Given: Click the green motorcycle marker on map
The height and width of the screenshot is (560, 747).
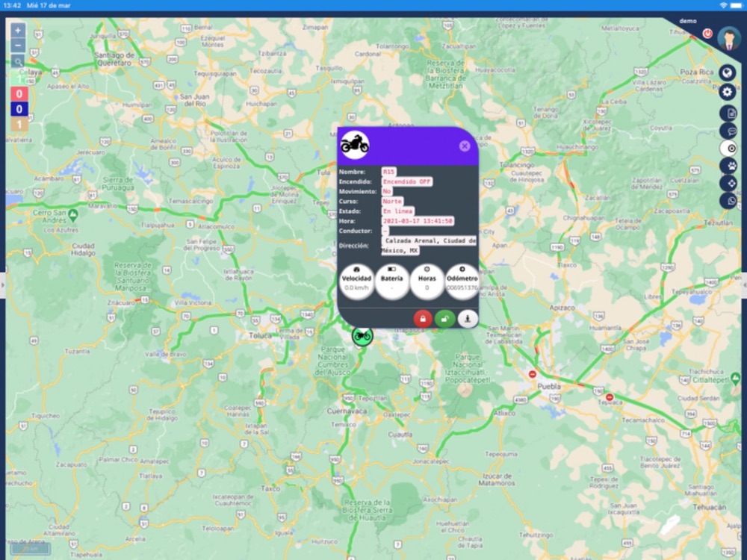Looking at the screenshot, I should [362, 336].
